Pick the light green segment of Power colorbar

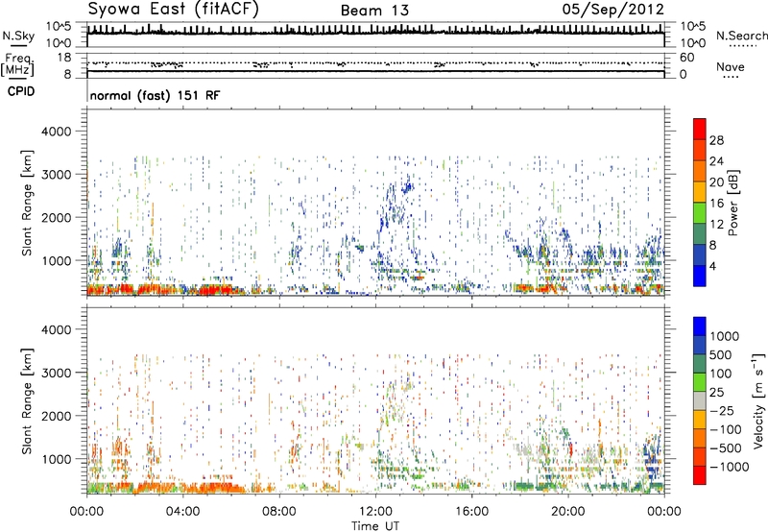point(700,213)
